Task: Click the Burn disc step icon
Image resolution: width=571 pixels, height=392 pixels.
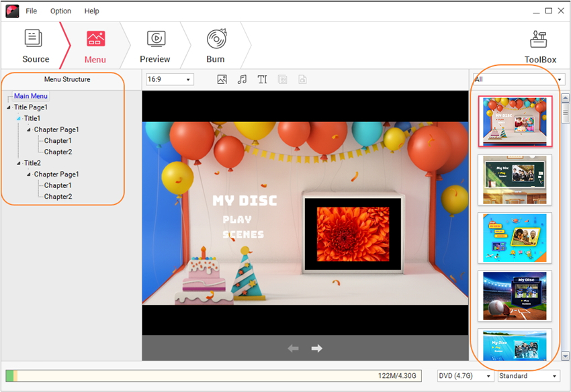Action: [216, 40]
